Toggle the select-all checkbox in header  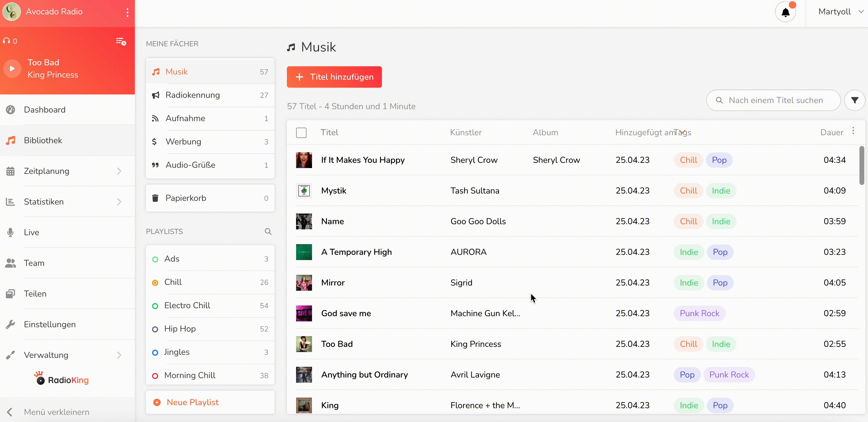301,133
